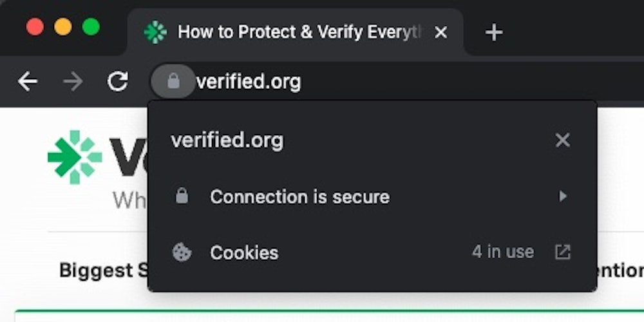This screenshot has height=322, width=644.
Task: Click the green Verified logo on the page
Action: [x=75, y=156]
